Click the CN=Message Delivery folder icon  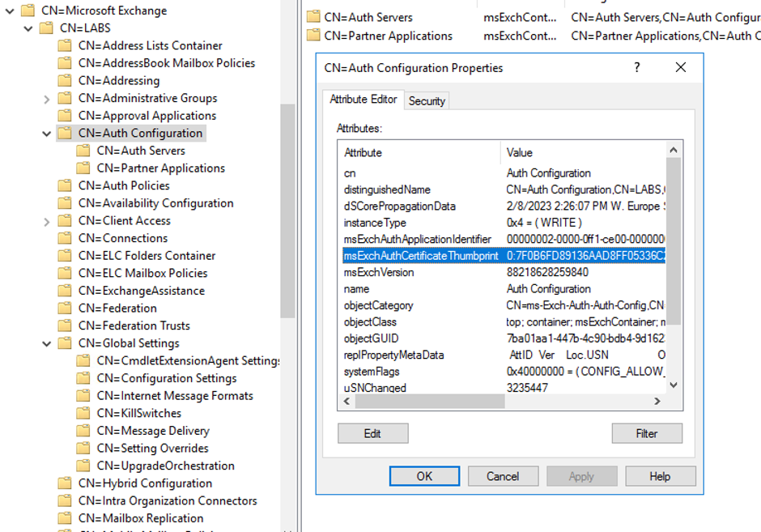[x=83, y=430]
